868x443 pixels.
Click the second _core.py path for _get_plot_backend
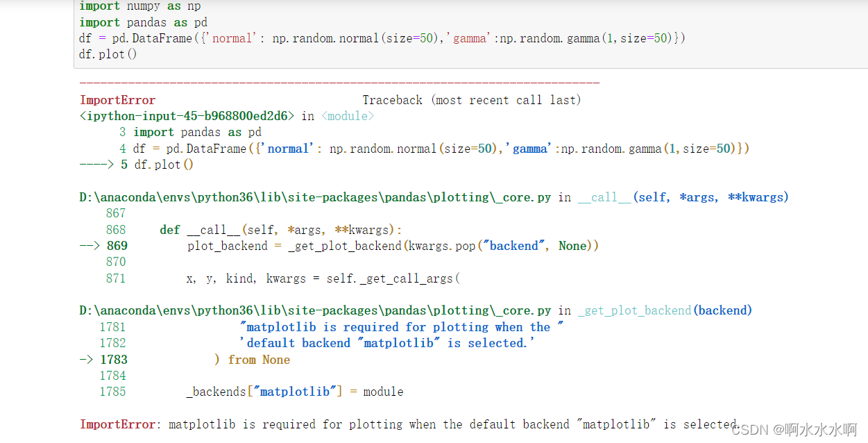[315, 310]
